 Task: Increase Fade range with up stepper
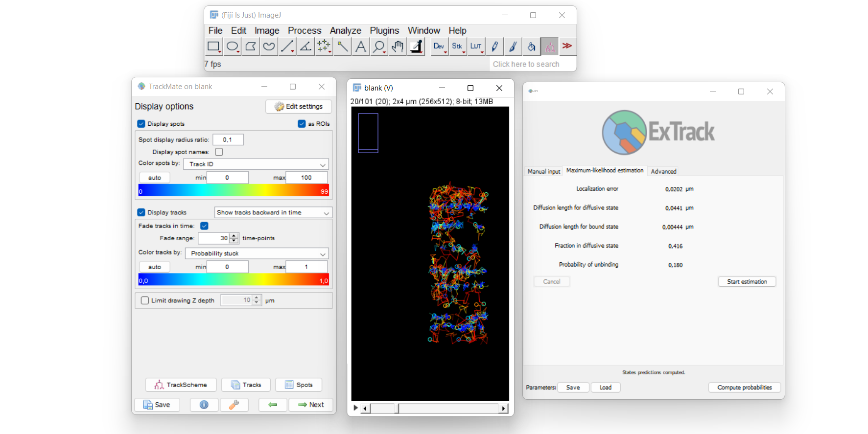click(234, 236)
